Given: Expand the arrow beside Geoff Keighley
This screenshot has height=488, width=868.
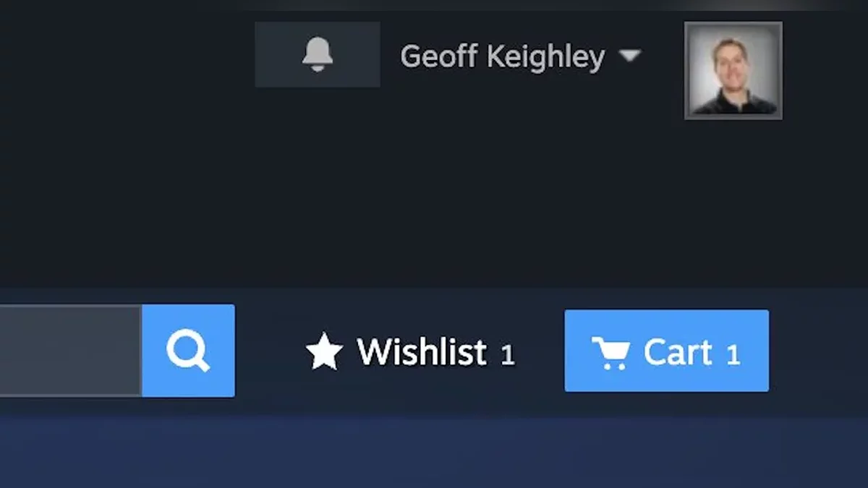Looking at the screenshot, I should 629,56.
